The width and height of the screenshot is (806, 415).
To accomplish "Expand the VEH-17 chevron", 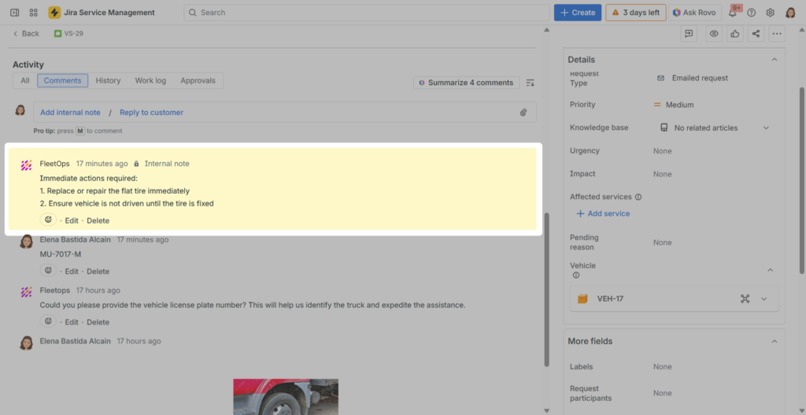I will [764, 299].
